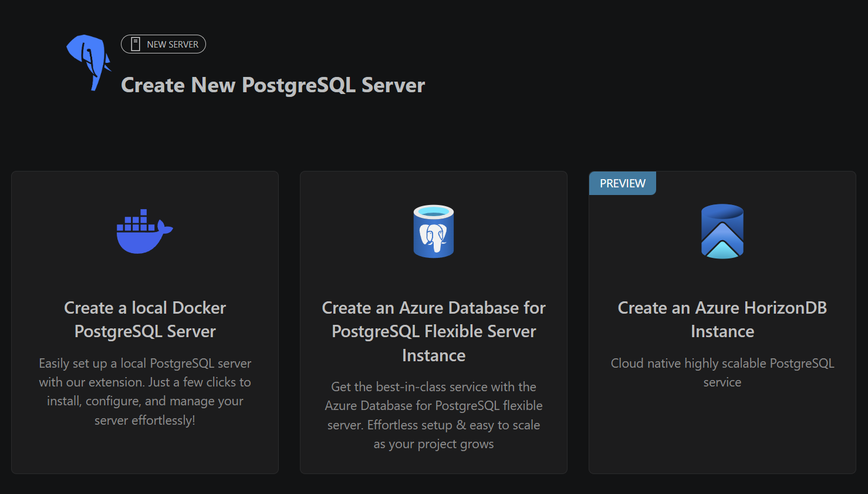Click description 'Easily set up a local PostgreSQL server'
The height and width of the screenshot is (494, 868).
click(x=145, y=392)
